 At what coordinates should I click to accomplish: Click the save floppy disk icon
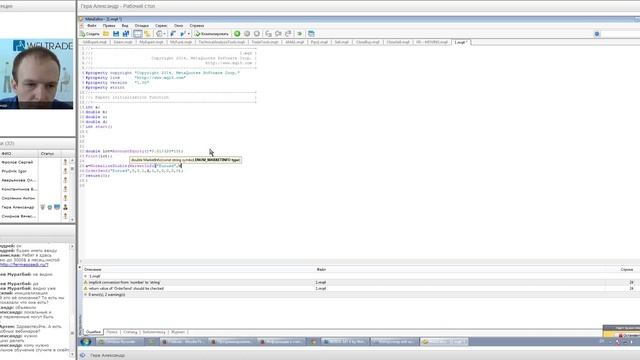[x=116, y=34]
